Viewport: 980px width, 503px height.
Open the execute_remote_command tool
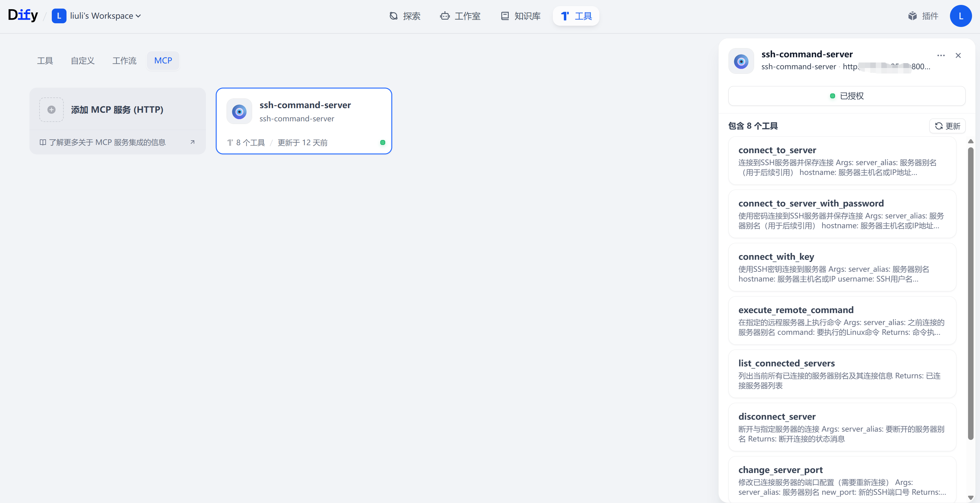842,320
